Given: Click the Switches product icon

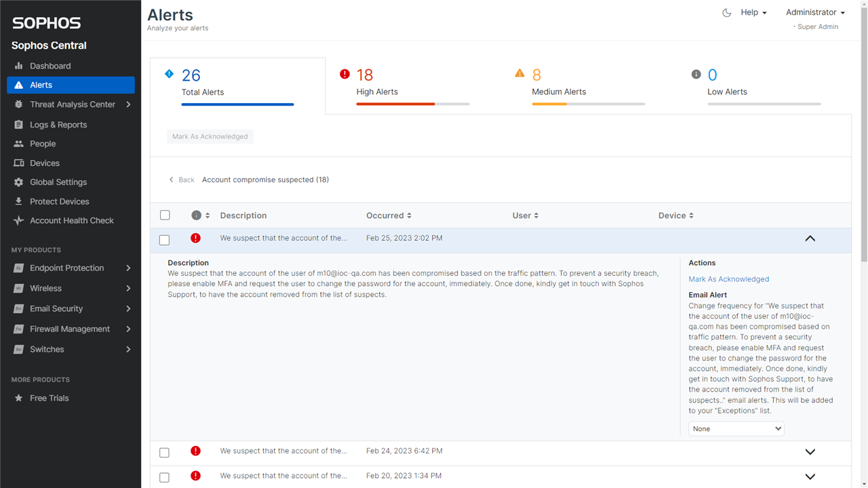Looking at the screenshot, I should [19, 350].
